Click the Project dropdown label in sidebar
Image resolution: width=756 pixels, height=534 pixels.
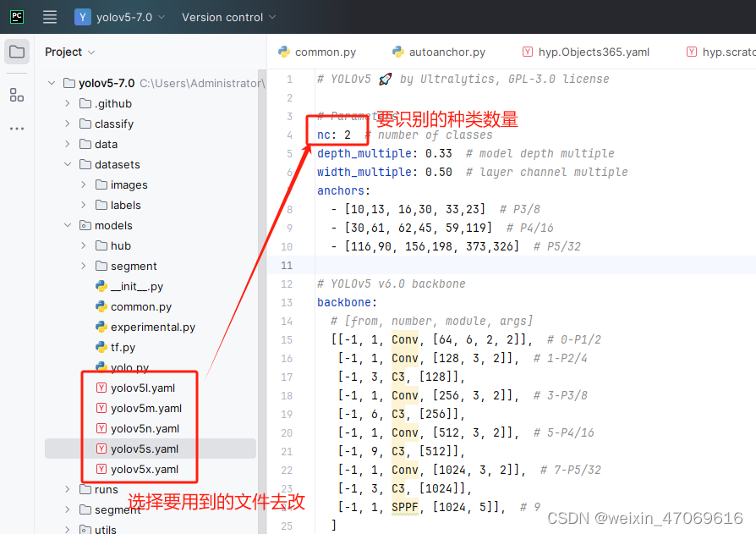coord(64,51)
